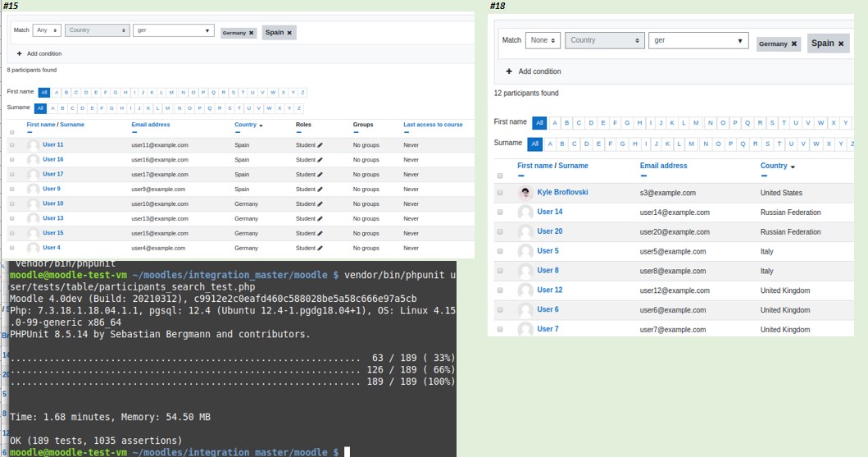Hide Country column in #18 table
The height and width of the screenshot is (457, 868).
pyautogui.click(x=764, y=176)
